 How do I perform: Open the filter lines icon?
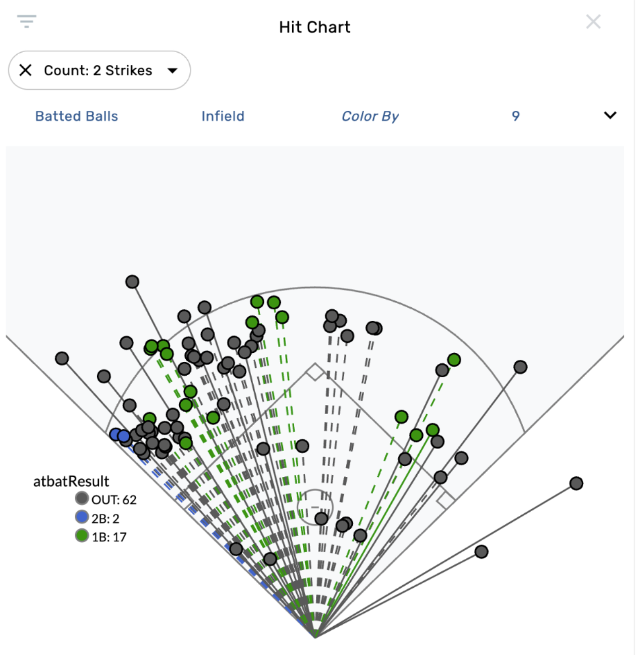(x=26, y=21)
